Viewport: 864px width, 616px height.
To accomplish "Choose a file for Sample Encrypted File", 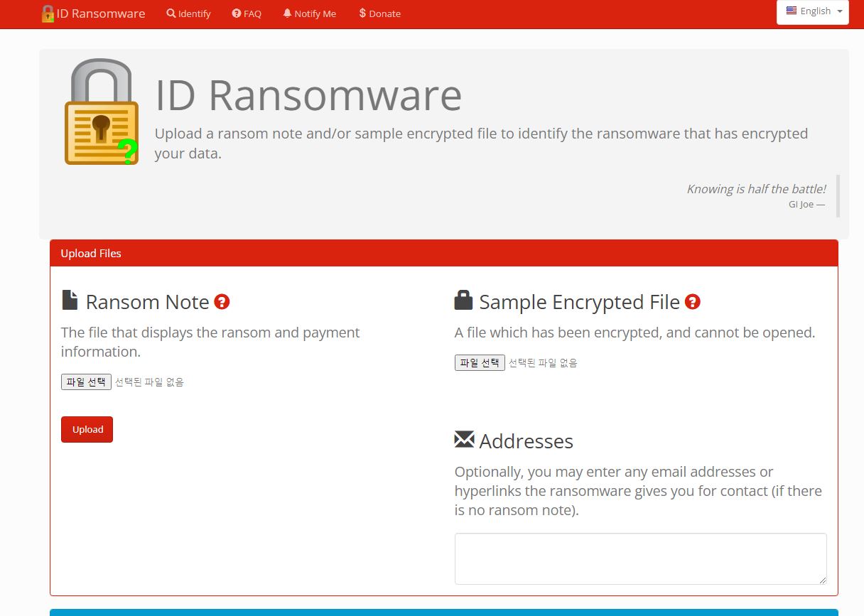I will [480, 363].
